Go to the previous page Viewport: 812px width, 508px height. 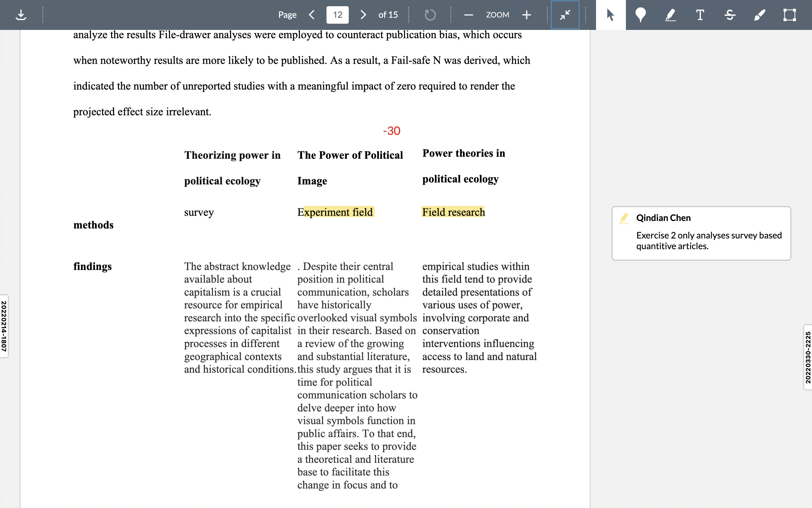312,15
